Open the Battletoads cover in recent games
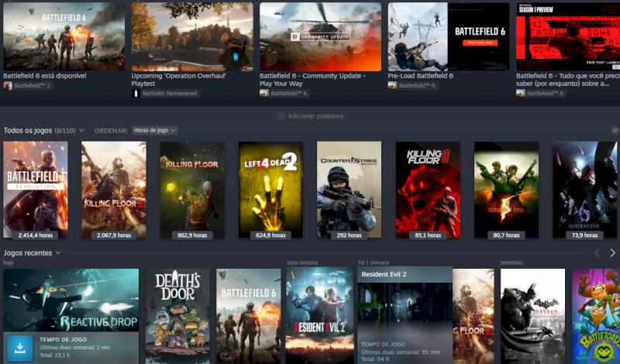This screenshot has height=364, width=620. (x=596, y=316)
